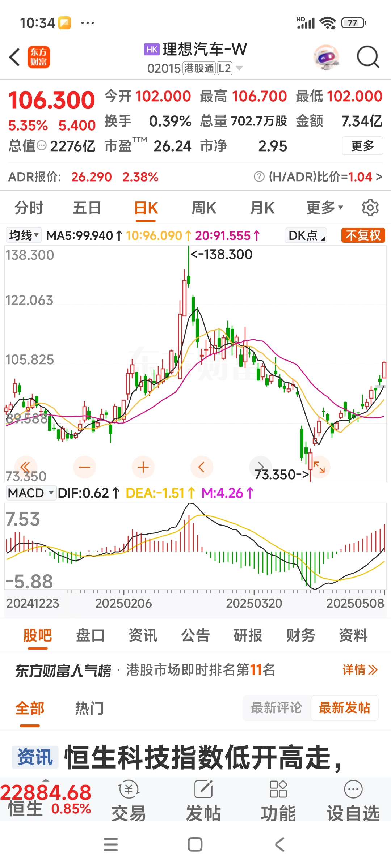Tap 恒生 index value 22884.68
The height and width of the screenshot is (868, 391).
coord(46,793)
